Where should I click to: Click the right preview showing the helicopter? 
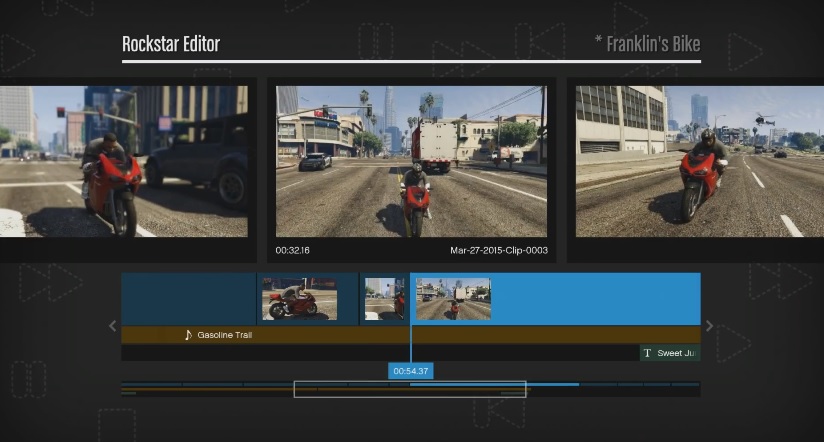point(699,161)
